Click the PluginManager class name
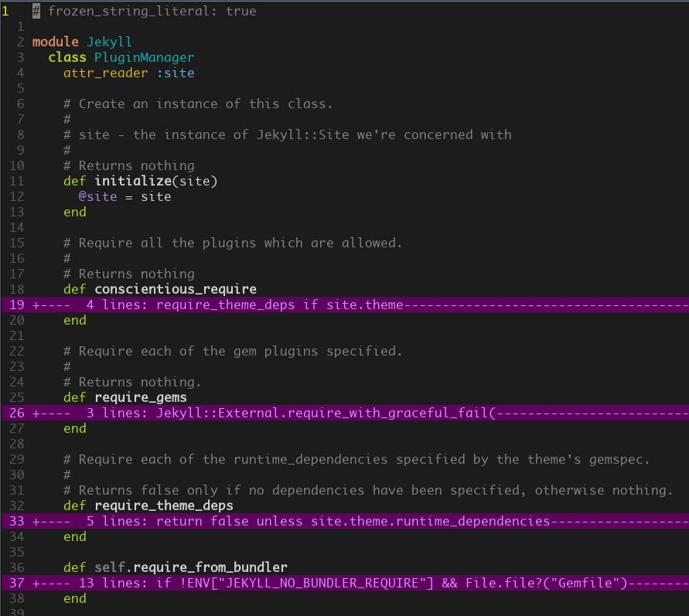The width and height of the screenshot is (689, 616). tap(144, 57)
